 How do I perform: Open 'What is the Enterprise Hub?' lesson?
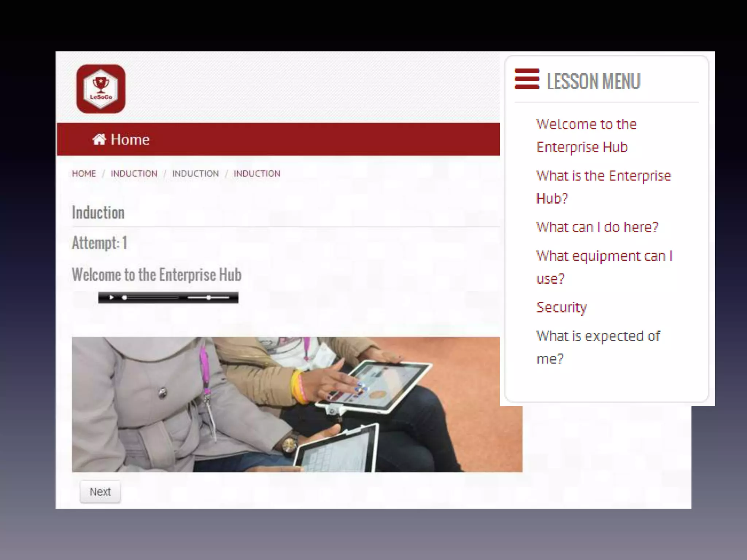point(603,187)
